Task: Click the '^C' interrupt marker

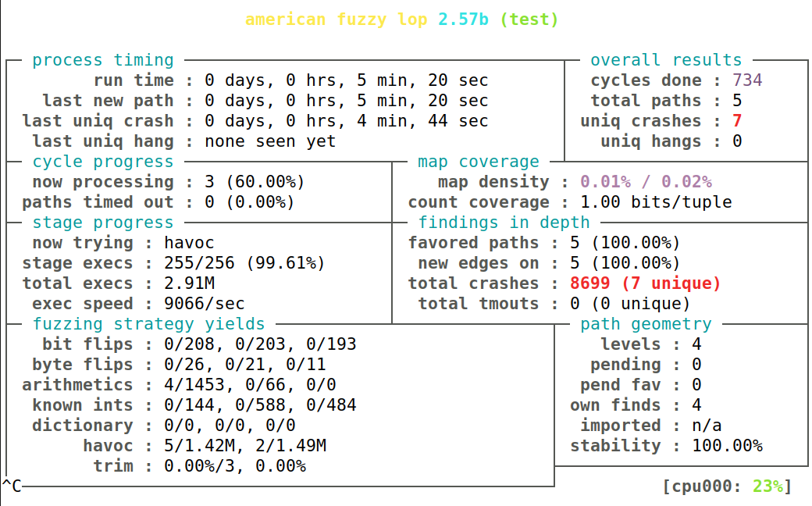Action: click(12, 486)
